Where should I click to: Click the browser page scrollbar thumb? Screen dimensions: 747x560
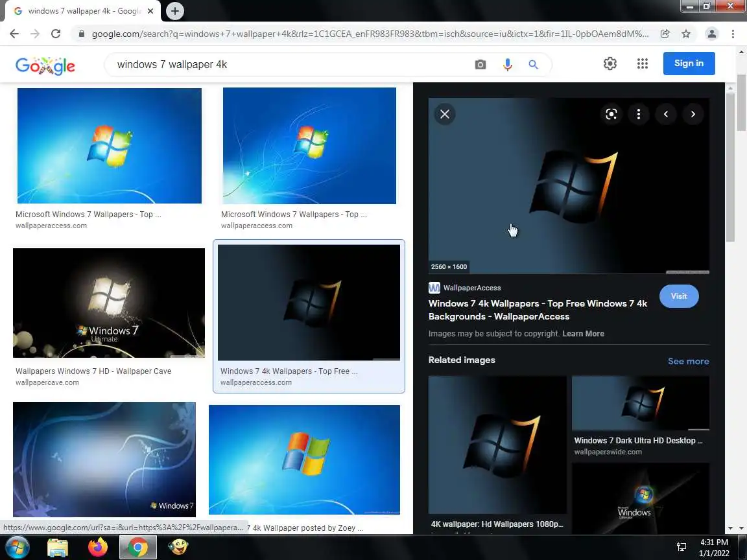click(x=741, y=102)
